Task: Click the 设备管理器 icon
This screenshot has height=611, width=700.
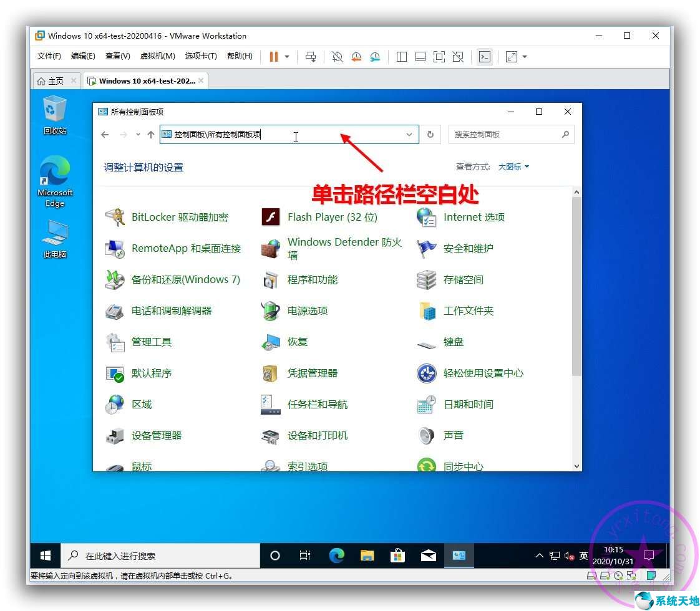Action: [115, 436]
